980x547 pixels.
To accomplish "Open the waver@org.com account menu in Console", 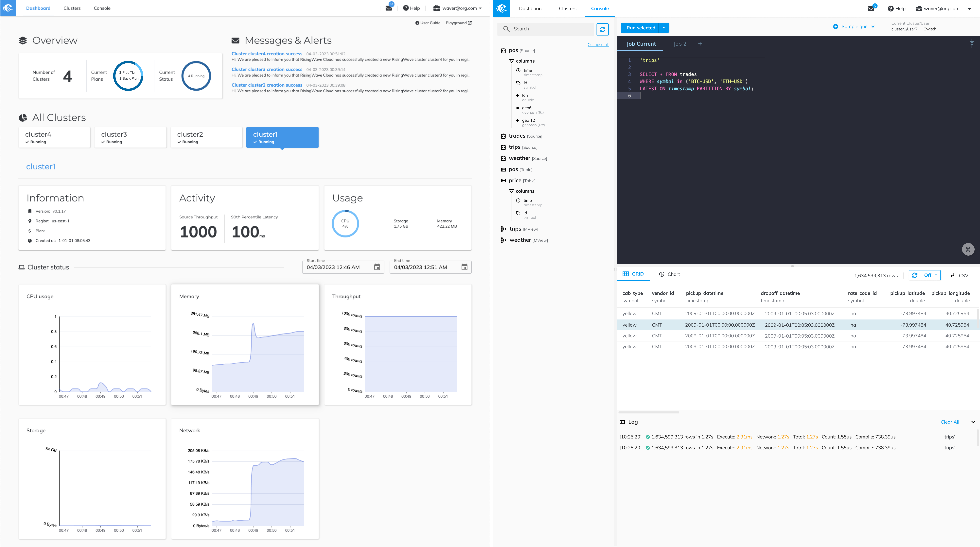I will [x=943, y=8].
